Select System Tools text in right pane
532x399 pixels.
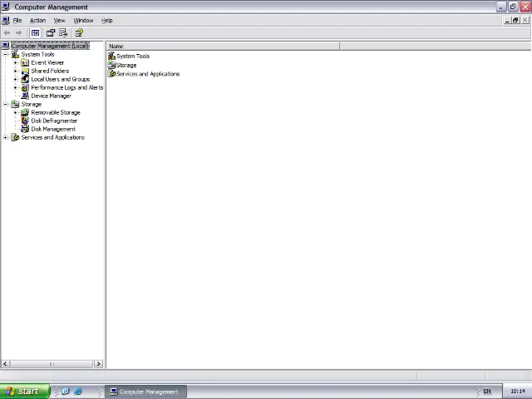click(133, 56)
